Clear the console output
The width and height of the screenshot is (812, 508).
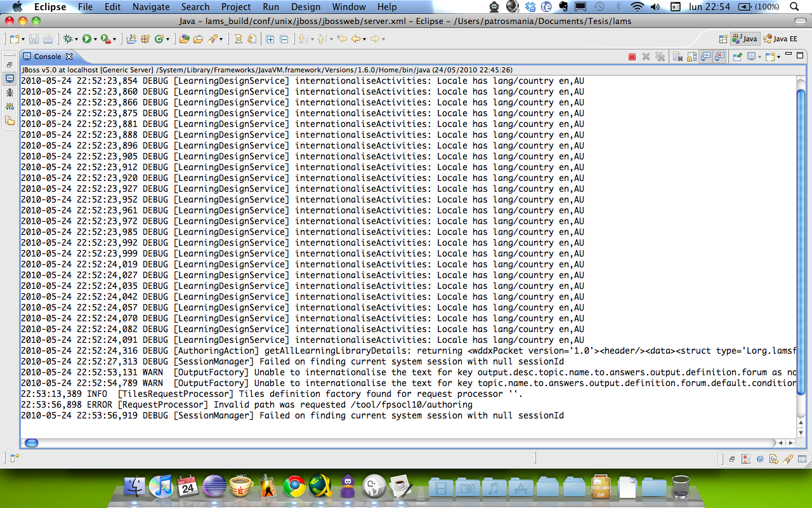[678, 57]
